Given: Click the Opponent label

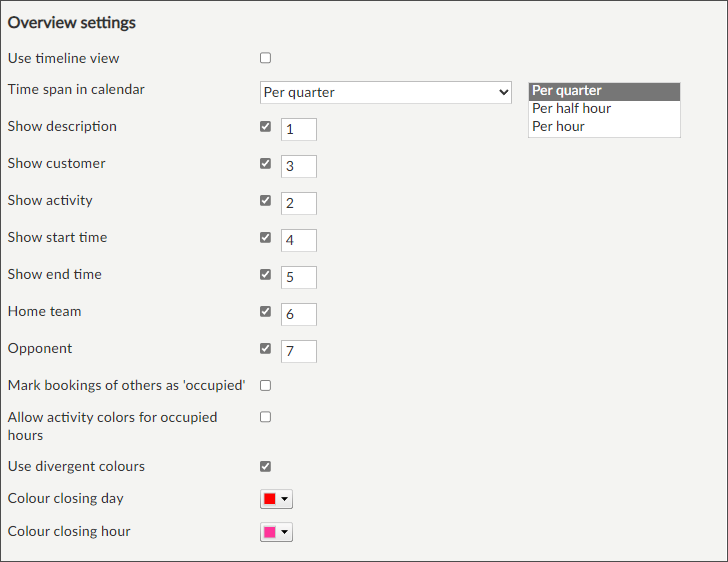Looking at the screenshot, I should (x=40, y=349).
